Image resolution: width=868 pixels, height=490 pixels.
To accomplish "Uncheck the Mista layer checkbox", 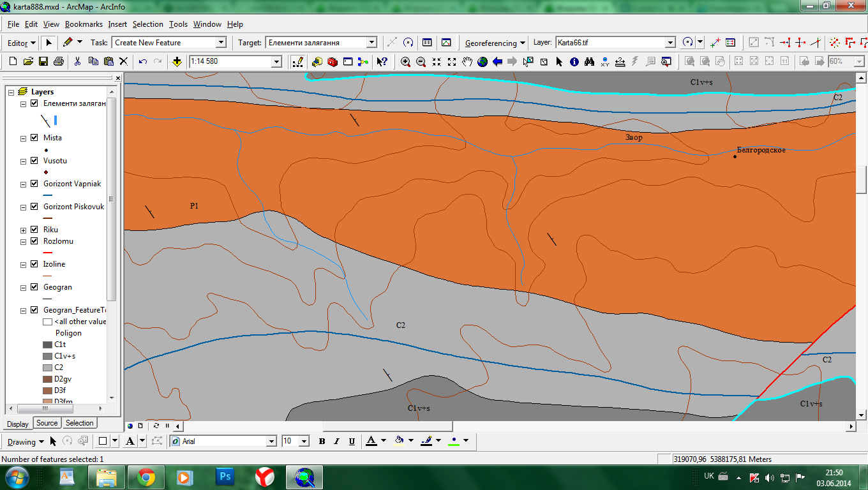I will 34,138.
